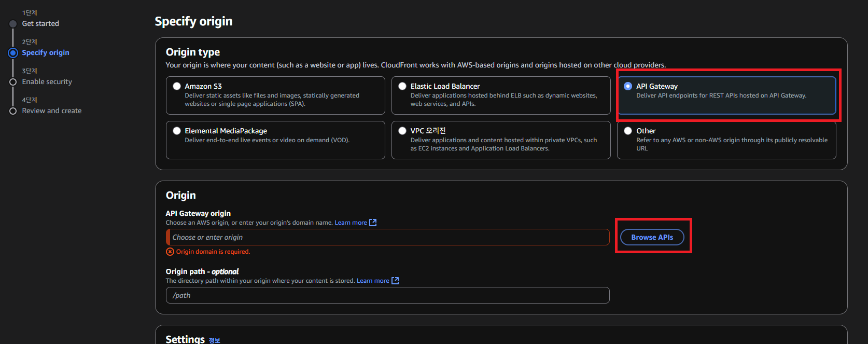The image size is (868, 344).
Task: Go to step 2 Specify origin
Action: tap(46, 52)
